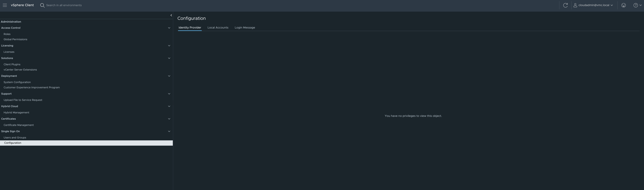Click the user avatar icon
644x190 pixels.
[x=575, y=5]
